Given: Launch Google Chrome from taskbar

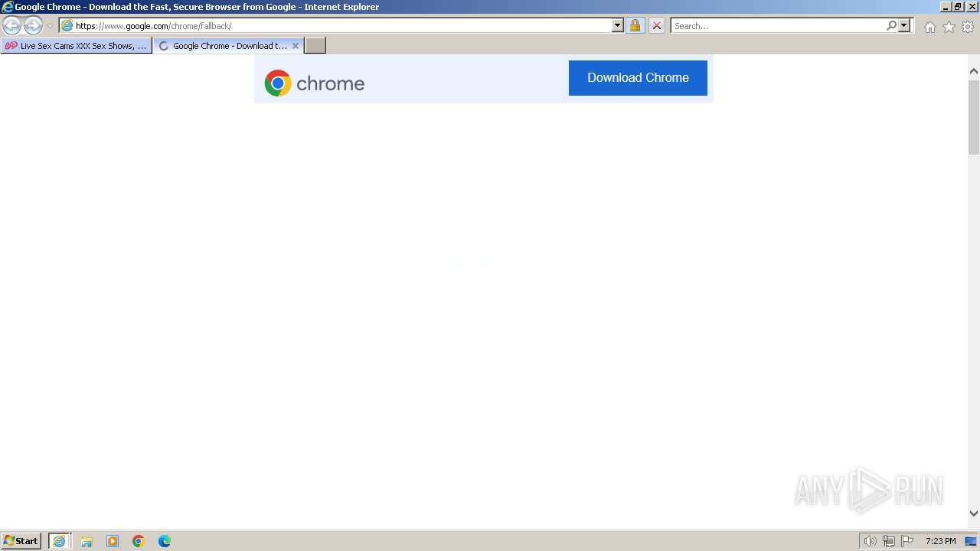Looking at the screenshot, I should click(x=139, y=541).
